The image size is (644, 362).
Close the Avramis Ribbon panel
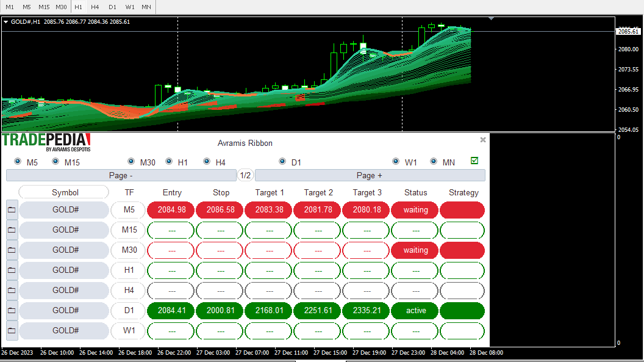tap(483, 140)
